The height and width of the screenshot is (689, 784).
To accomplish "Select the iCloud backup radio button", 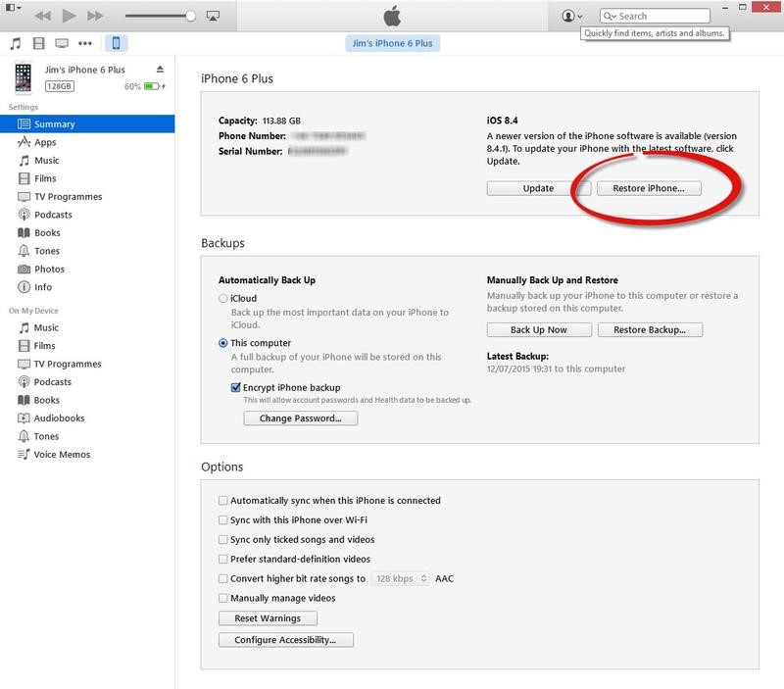I will pos(223,299).
